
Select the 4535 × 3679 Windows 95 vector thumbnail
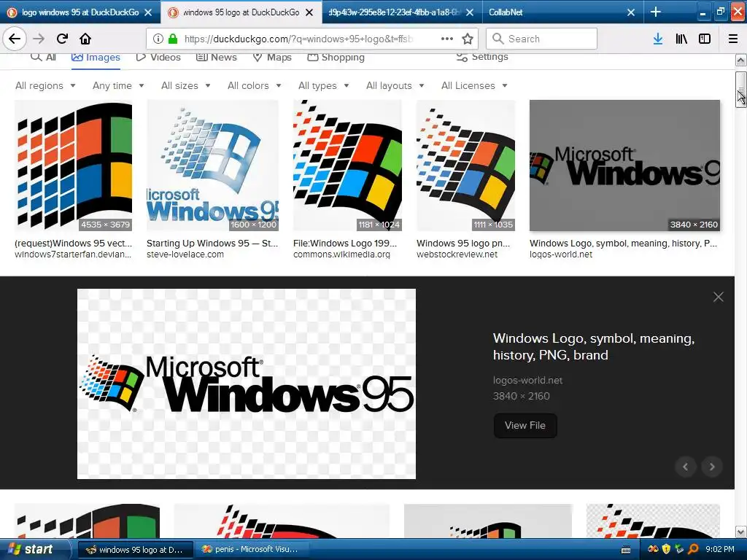point(74,166)
